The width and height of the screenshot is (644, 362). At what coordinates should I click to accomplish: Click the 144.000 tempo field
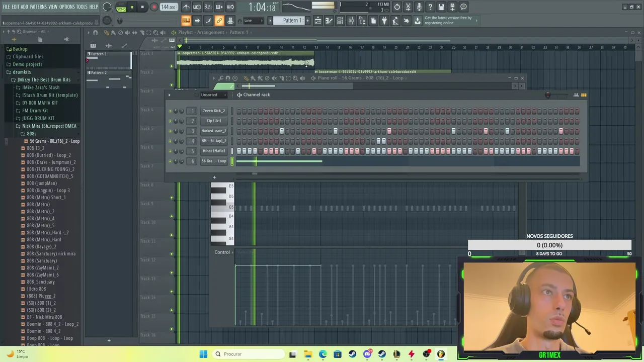click(x=168, y=7)
